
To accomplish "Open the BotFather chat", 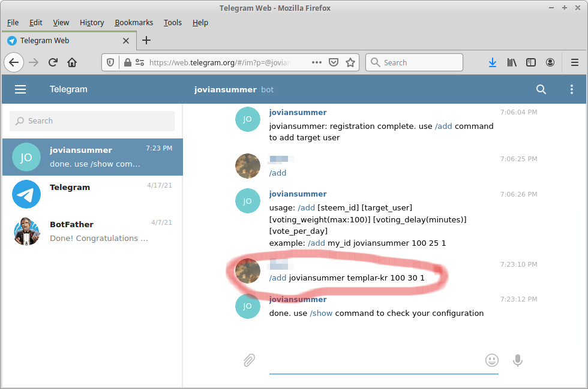I will (92, 231).
